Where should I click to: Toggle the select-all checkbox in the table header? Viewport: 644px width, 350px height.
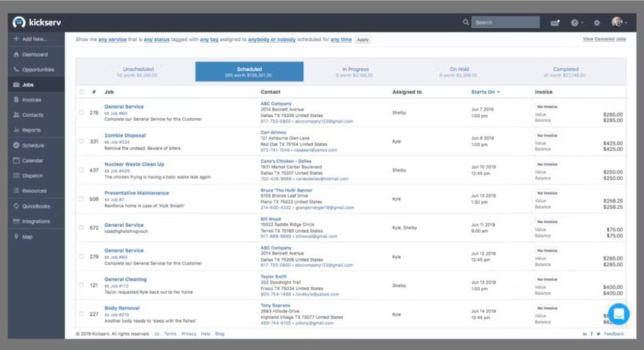pos(82,92)
